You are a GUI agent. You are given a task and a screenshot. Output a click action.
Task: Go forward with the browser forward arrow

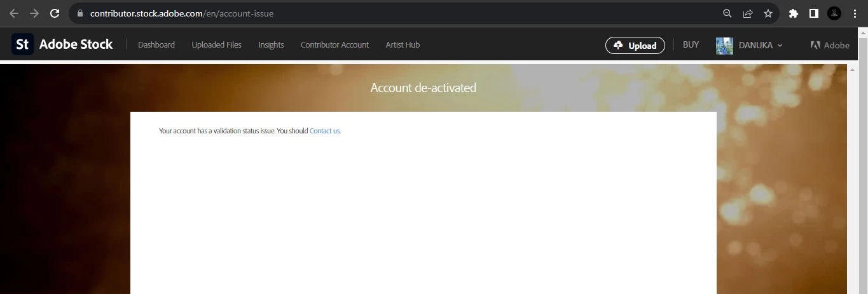click(x=34, y=13)
